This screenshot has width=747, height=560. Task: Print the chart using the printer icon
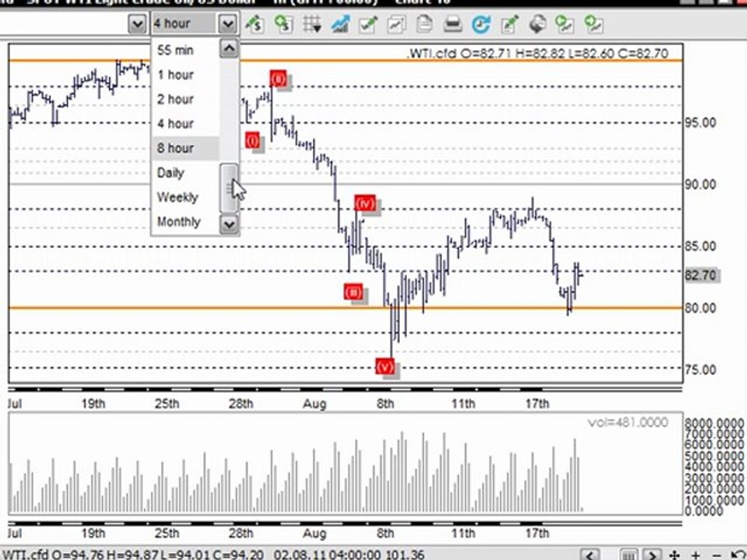453,24
